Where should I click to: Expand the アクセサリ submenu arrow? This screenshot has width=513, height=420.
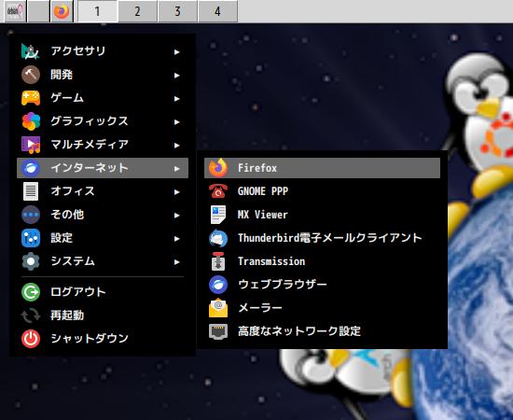point(176,51)
